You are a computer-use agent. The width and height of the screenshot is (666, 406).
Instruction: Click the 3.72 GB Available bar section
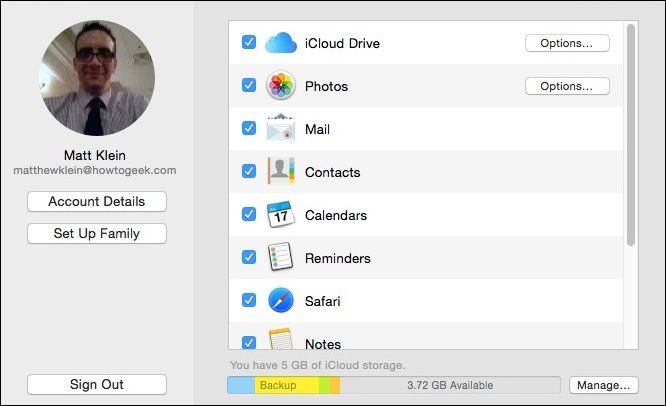pos(450,385)
